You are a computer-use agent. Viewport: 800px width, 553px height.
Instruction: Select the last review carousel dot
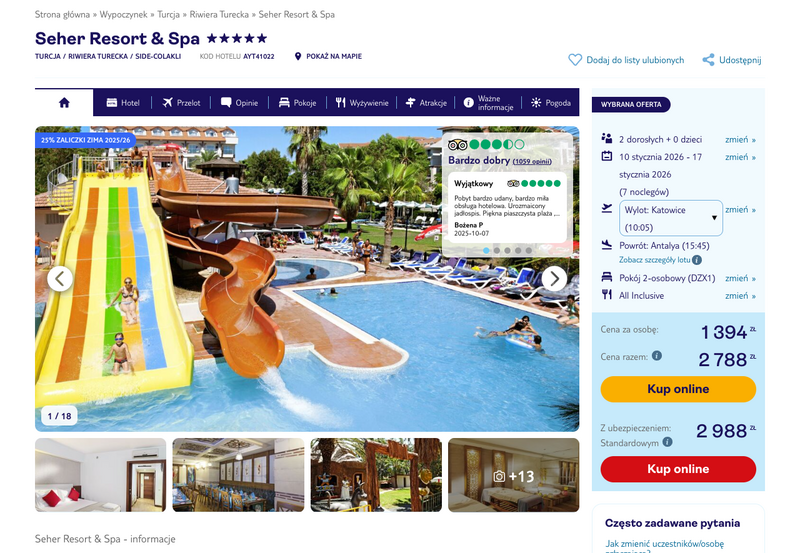(x=529, y=250)
